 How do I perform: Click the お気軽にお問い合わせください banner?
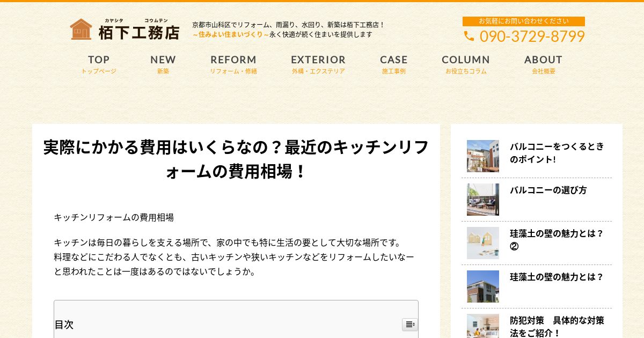click(524, 21)
